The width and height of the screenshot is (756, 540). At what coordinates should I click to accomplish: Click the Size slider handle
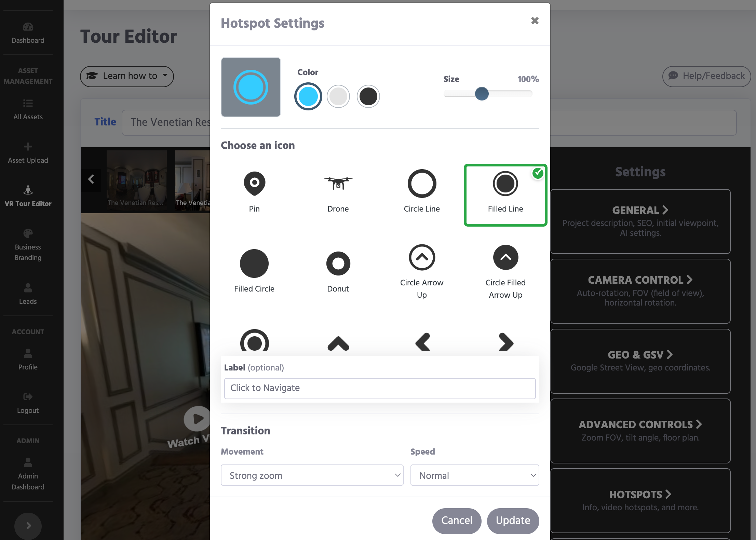(482, 94)
